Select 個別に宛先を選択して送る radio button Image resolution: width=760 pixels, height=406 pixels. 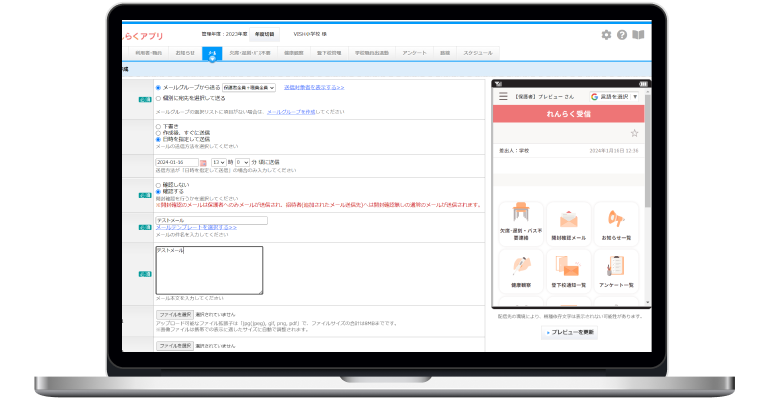tap(158, 98)
